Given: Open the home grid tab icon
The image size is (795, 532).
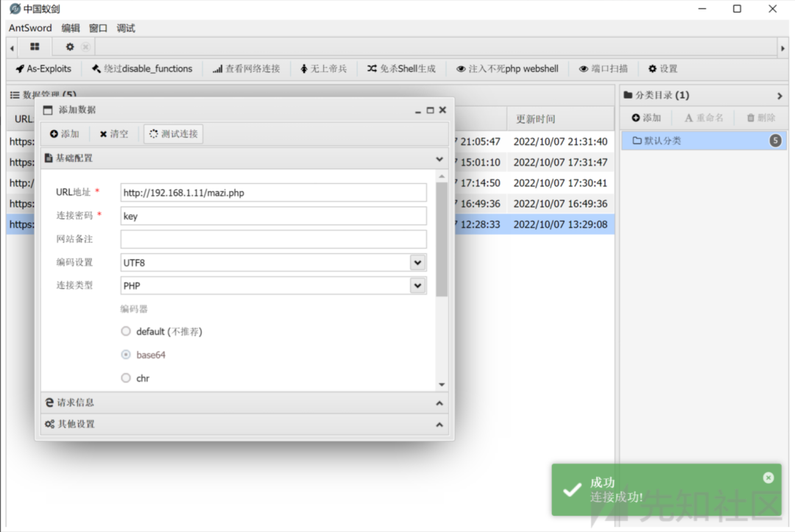Looking at the screenshot, I should (35, 46).
